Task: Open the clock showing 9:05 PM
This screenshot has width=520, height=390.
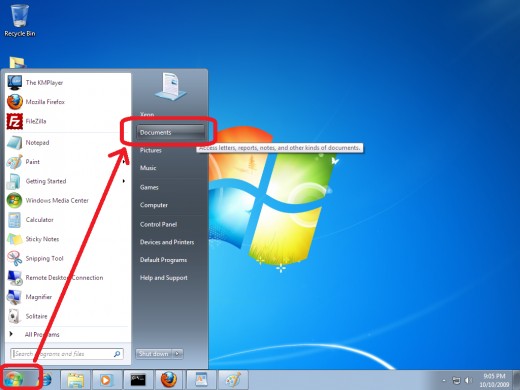Action: coord(495,380)
